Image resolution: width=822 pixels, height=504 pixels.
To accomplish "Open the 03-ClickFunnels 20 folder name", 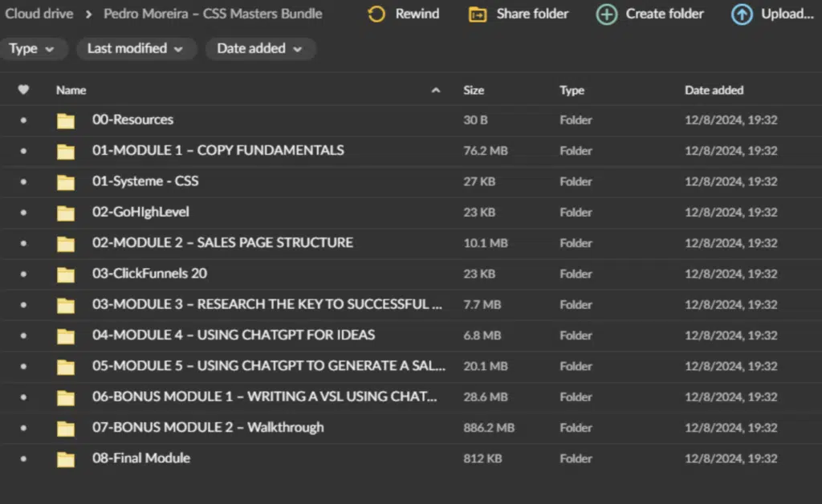I will [x=149, y=274].
